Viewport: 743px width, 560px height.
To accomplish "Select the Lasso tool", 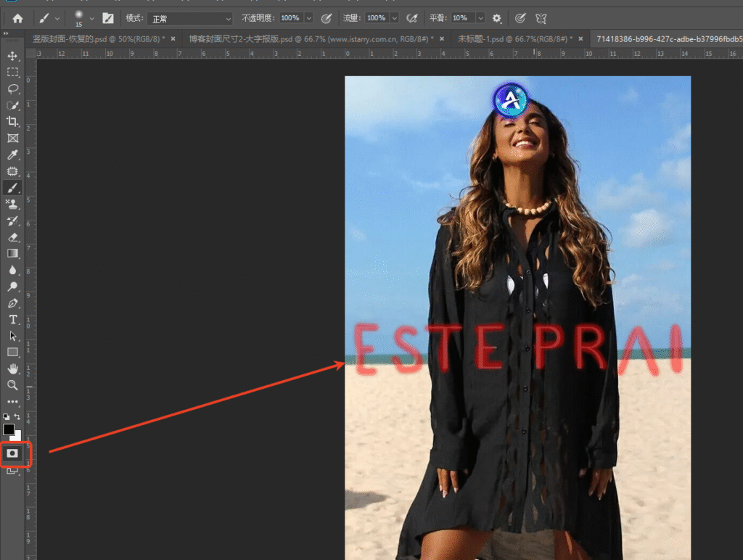I will click(x=12, y=88).
